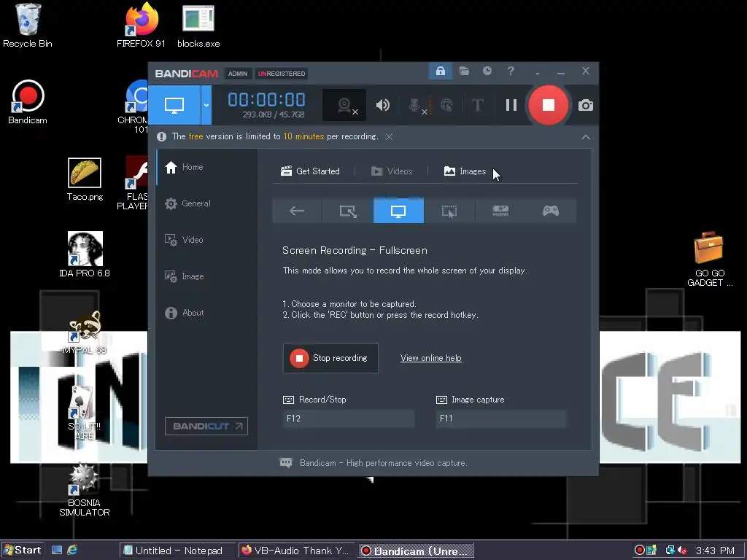Select the FIREFOX 91 desktop shortcut
This screenshot has width=747, height=560.
point(141,26)
